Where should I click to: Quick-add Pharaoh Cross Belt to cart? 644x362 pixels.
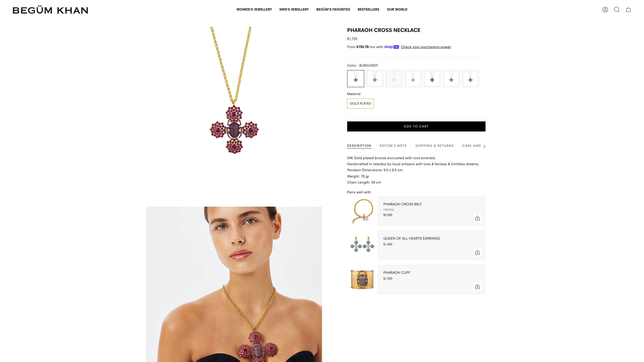[477, 218]
